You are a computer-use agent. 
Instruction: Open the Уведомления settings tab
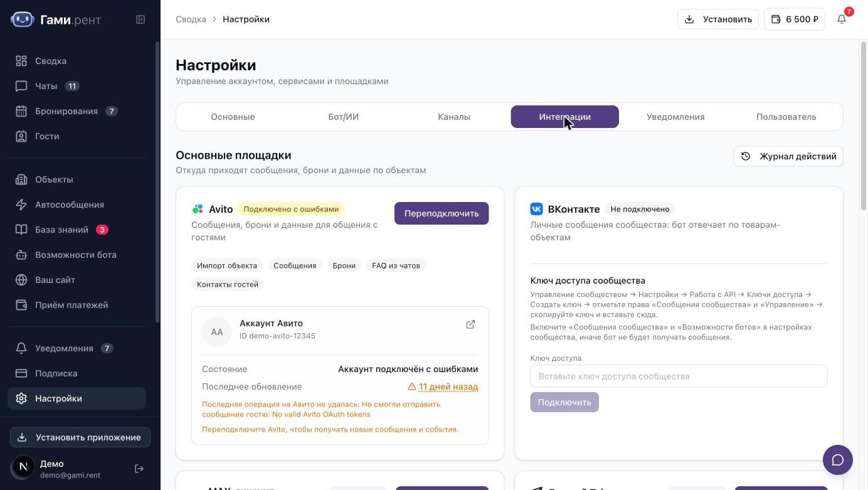coord(675,117)
